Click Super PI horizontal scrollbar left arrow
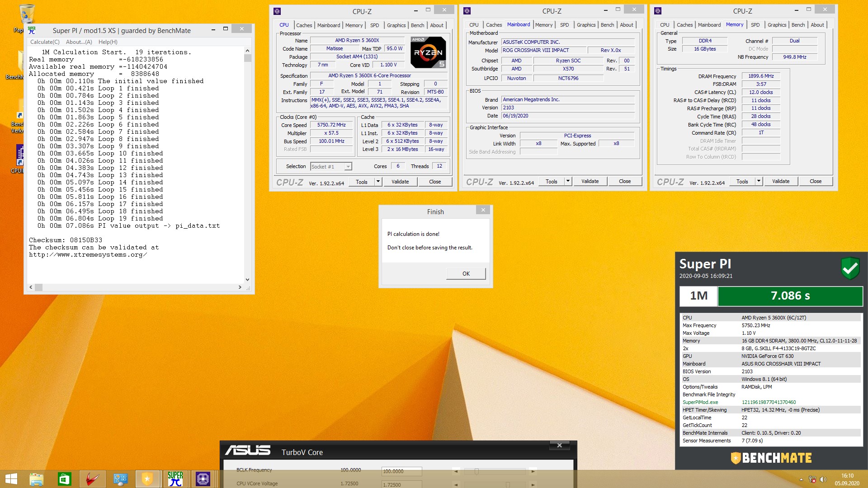This screenshot has width=868, height=488. tap(31, 287)
